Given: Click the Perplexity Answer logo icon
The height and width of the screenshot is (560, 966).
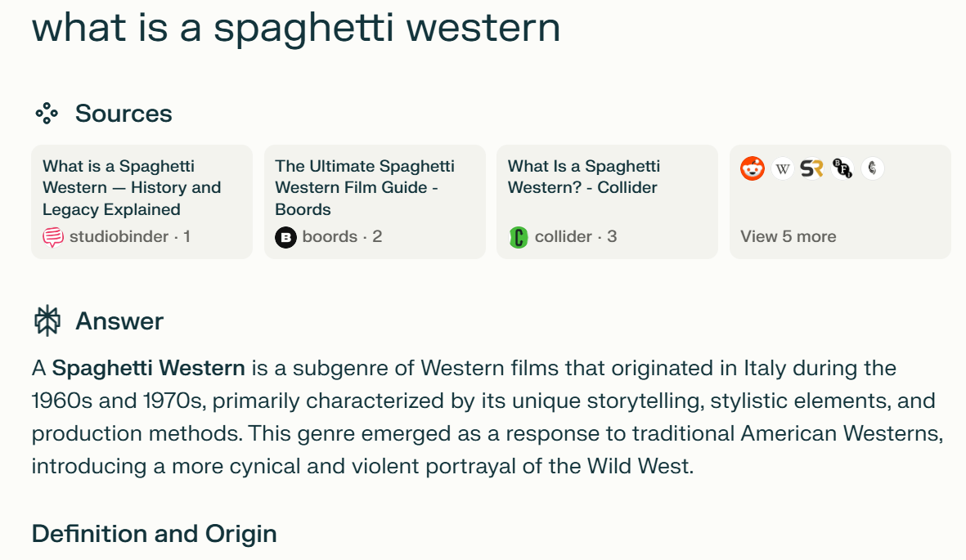Looking at the screenshot, I should pos(47,321).
